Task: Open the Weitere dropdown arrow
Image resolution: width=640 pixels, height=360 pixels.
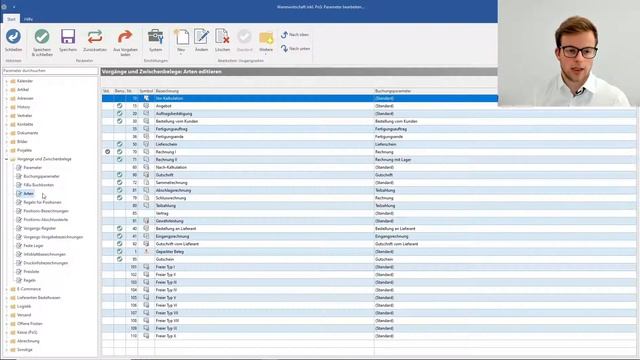Action: click(x=266, y=54)
